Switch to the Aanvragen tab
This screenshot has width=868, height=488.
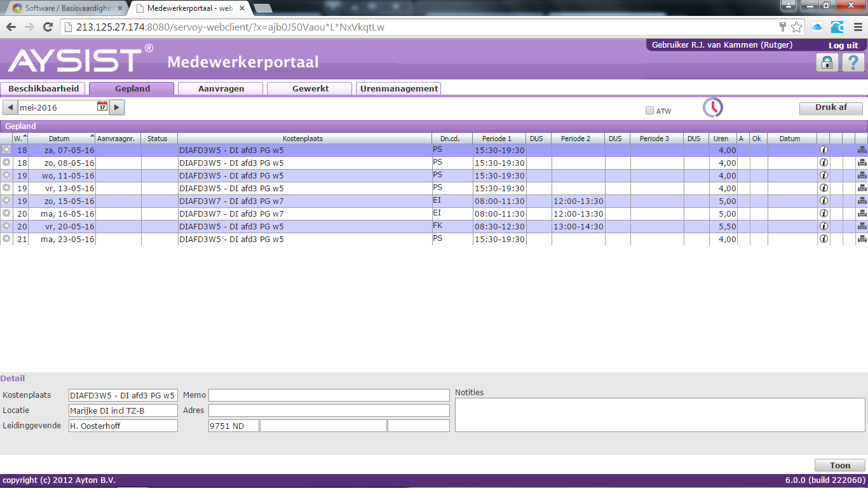[x=221, y=88]
